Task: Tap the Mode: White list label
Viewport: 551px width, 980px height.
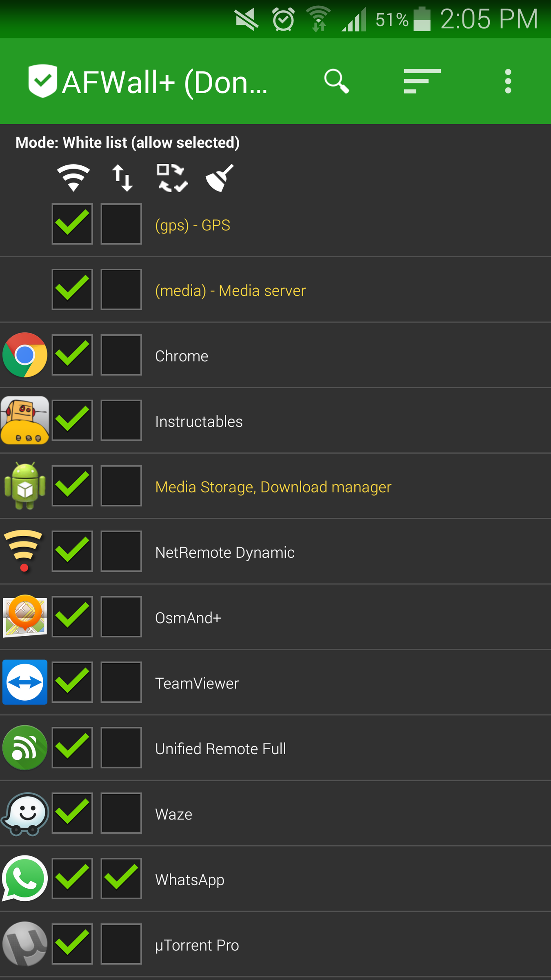Action: click(x=127, y=143)
